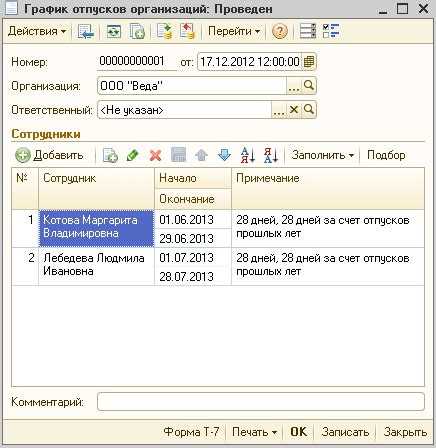The image size is (436, 448).
Task: Click the Добавить button
Action: pos(49,155)
